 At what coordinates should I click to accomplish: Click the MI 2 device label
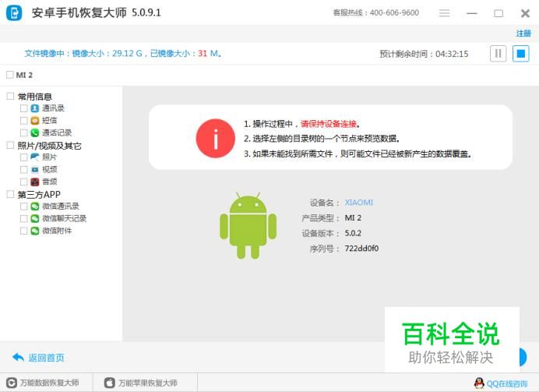(24, 75)
